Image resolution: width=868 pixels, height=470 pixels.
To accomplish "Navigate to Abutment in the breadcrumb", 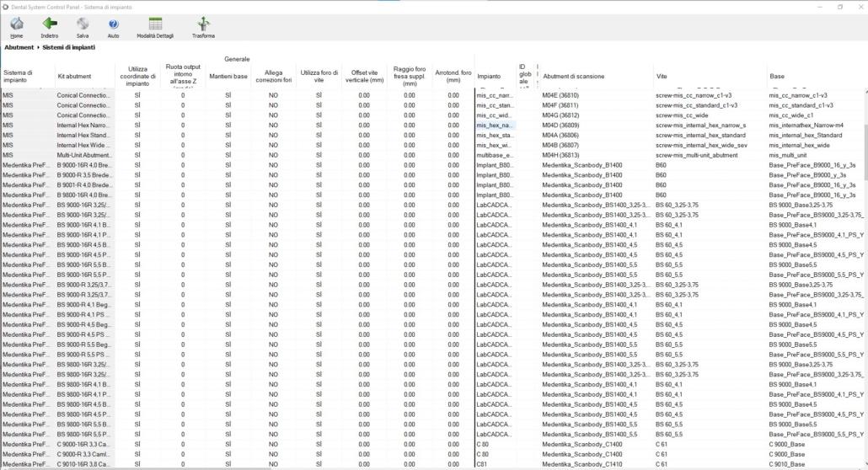I will pyautogui.click(x=19, y=48).
